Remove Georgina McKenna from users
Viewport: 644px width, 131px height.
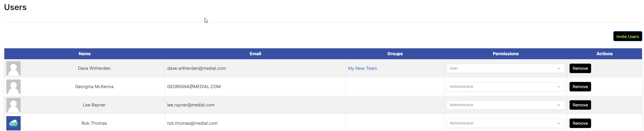tap(580, 87)
